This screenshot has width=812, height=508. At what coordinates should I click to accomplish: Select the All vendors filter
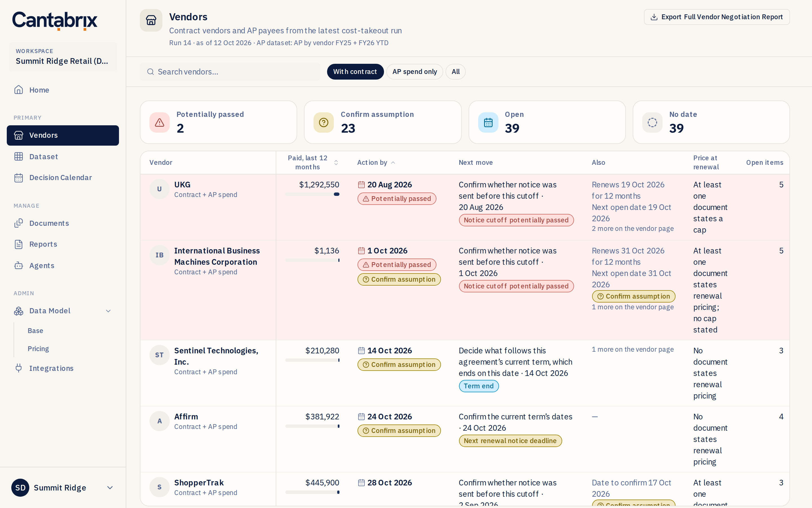click(455, 72)
